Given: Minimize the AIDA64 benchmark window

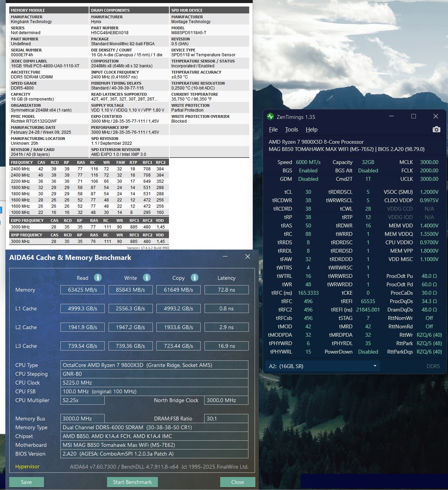Looking at the screenshot, I should [225, 256].
